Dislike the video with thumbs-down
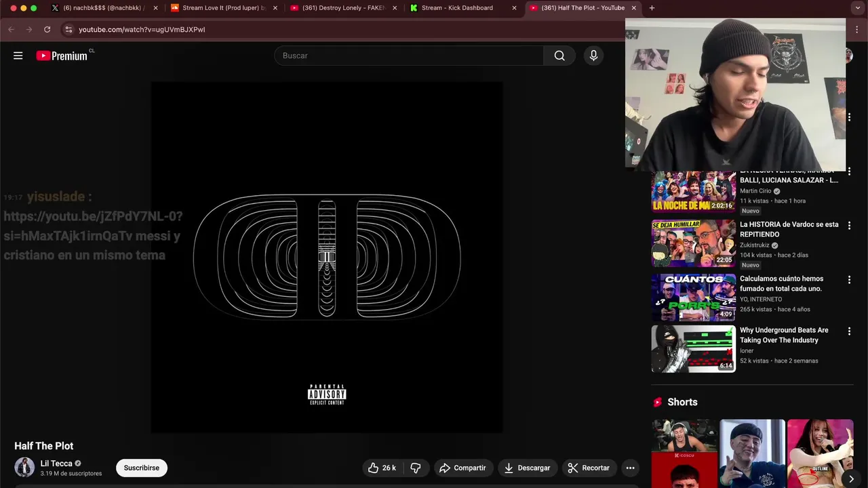868x488 pixels. point(416,468)
